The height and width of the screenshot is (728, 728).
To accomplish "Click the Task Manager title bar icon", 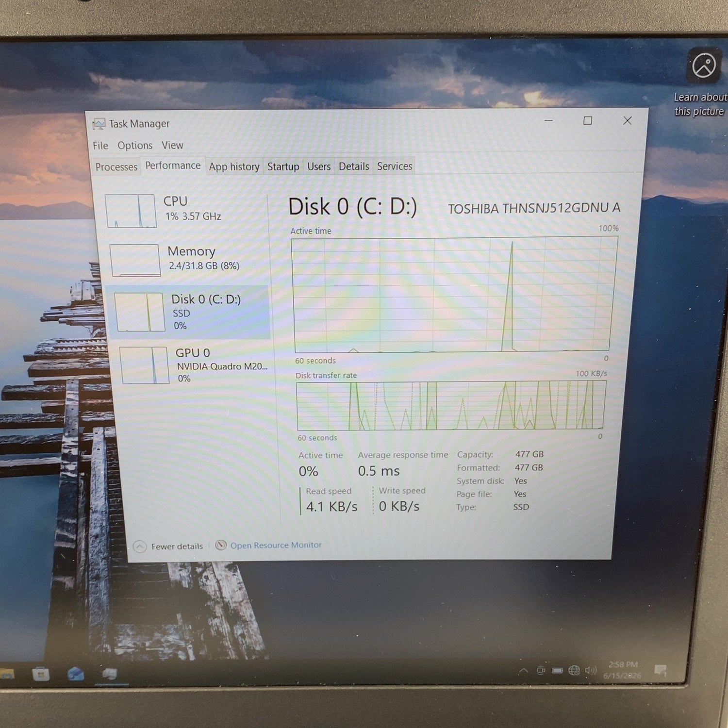I will pyautogui.click(x=99, y=124).
